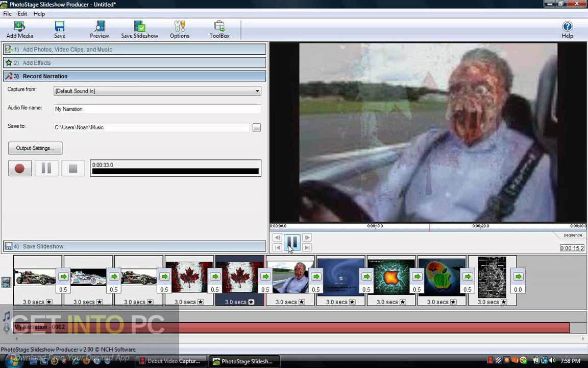Step back one frame in the preview
Image resolution: width=588 pixels, height=368 pixels.
(277, 237)
